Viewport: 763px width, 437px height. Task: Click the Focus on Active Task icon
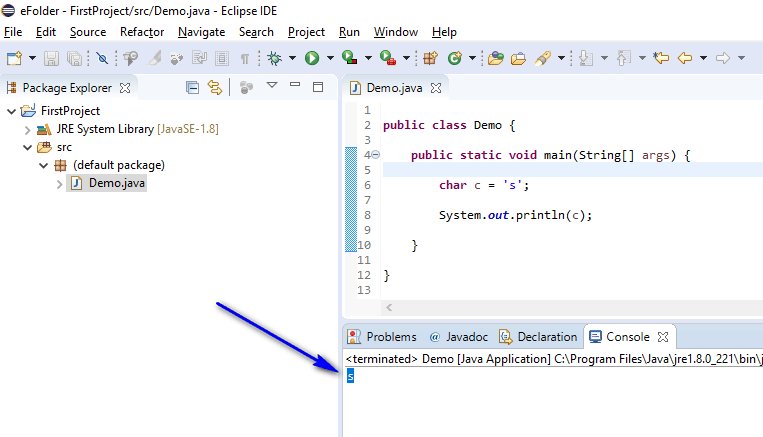[x=247, y=88]
